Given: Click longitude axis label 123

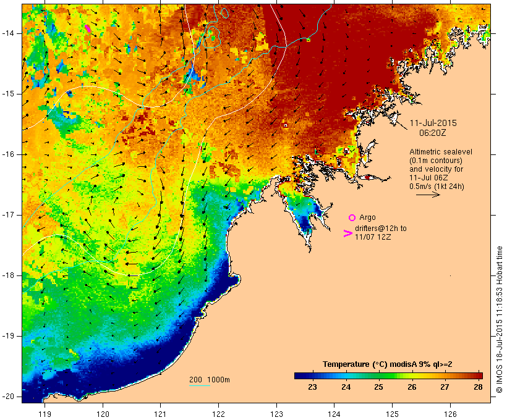Looking at the screenshot, I should [x=276, y=414].
